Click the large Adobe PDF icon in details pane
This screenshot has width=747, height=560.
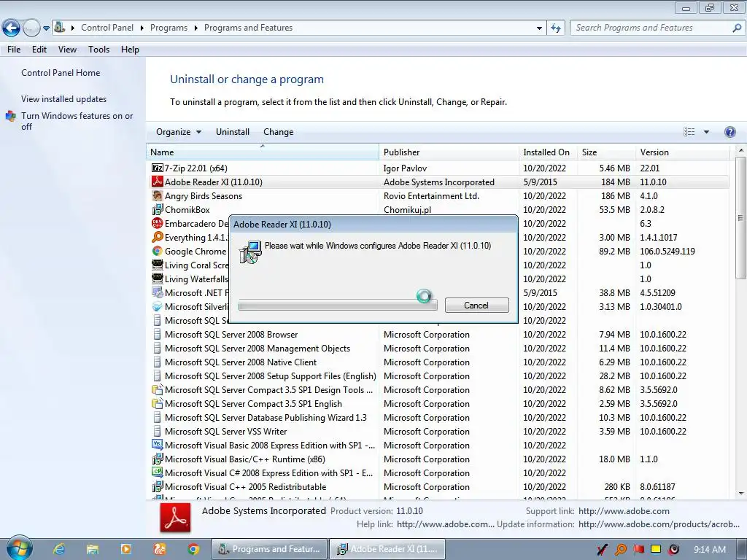(x=175, y=518)
